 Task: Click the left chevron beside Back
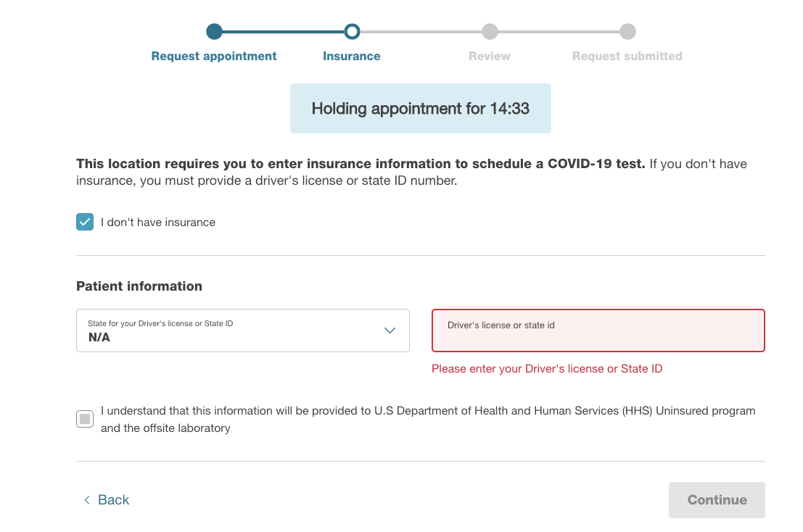[87, 500]
